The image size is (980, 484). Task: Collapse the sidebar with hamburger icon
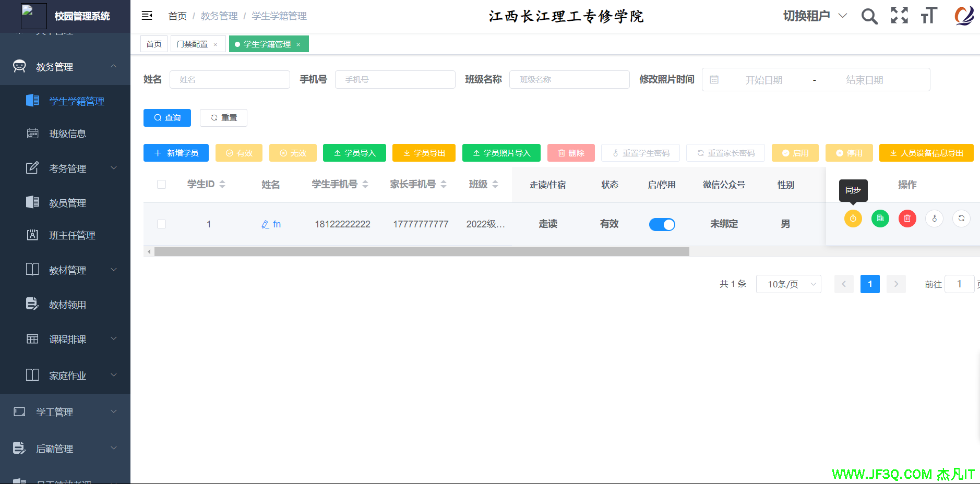point(147,16)
